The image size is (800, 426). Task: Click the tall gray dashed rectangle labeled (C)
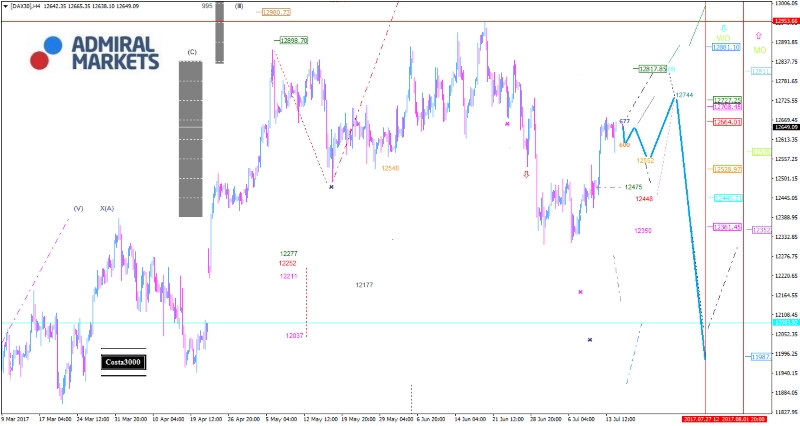point(191,138)
